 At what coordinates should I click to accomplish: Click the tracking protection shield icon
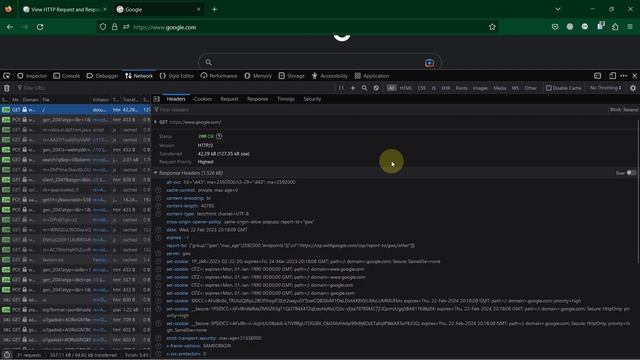click(103, 27)
